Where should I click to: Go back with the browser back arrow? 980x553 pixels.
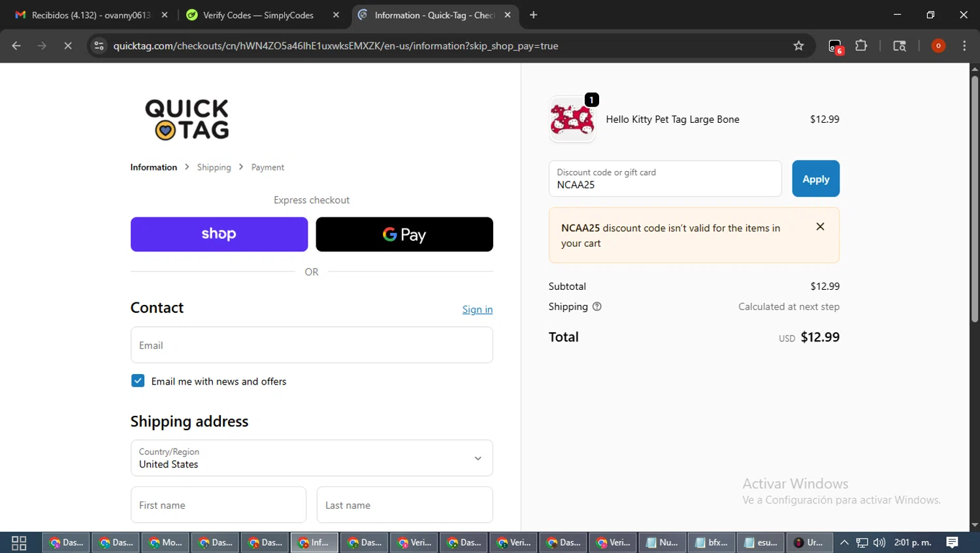[x=16, y=46]
